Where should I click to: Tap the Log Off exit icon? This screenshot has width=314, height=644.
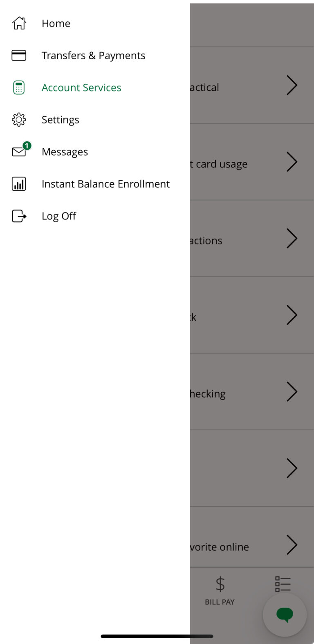click(x=19, y=216)
